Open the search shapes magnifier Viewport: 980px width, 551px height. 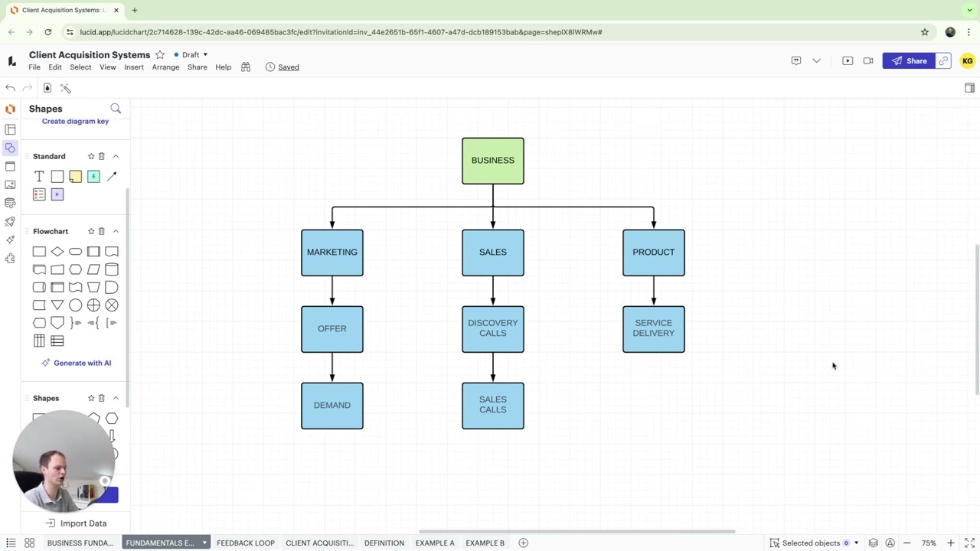point(116,109)
